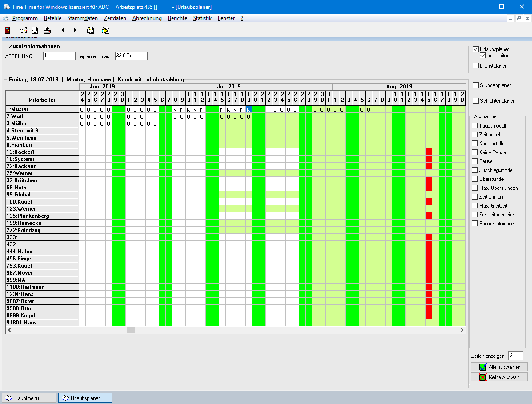The image size is (532, 404).
Task: Open the ? help menu
Action: tap(242, 18)
